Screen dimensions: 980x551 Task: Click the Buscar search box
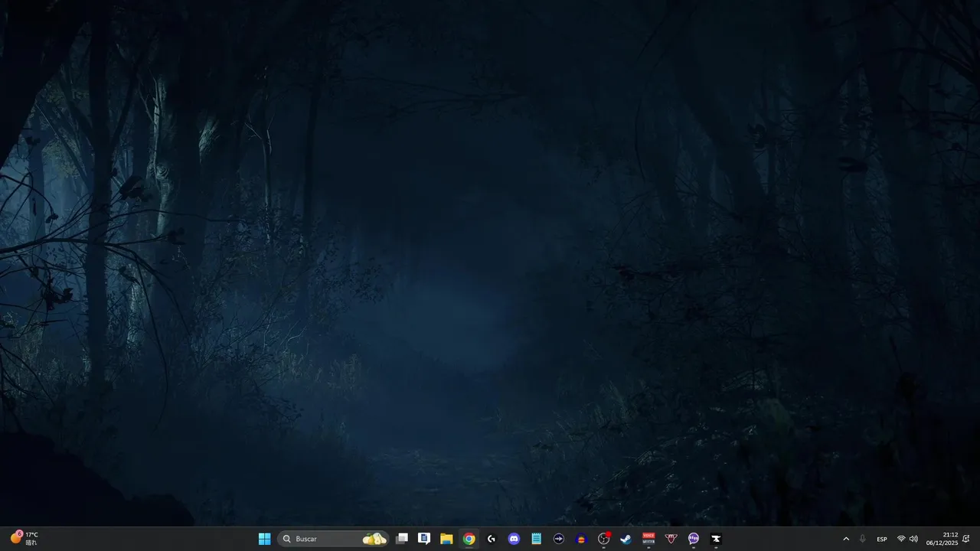coord(334,539)
